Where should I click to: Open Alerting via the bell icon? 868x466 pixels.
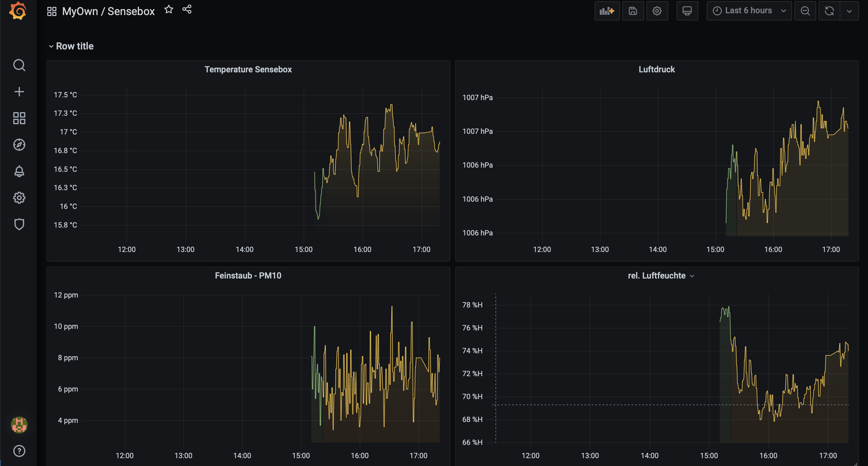click(x=19, y=171)
